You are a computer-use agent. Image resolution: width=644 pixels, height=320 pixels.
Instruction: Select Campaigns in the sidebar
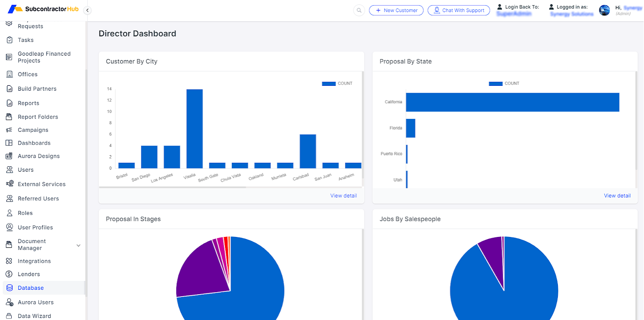33,130
